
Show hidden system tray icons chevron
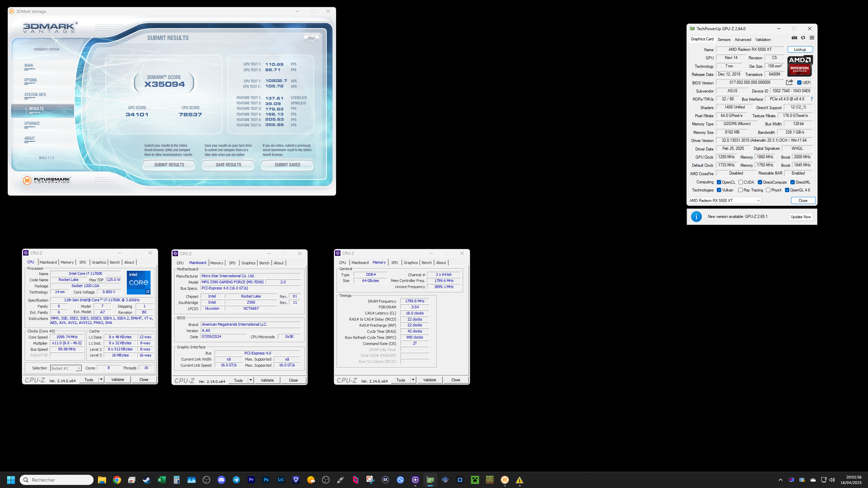[x=780, y=480]
